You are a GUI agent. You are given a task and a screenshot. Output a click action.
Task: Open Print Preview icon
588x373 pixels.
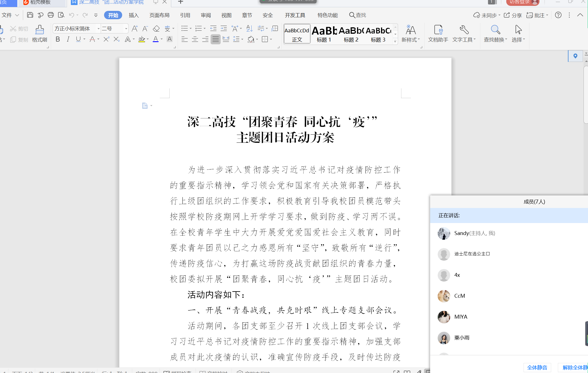[x=61, y=15]
